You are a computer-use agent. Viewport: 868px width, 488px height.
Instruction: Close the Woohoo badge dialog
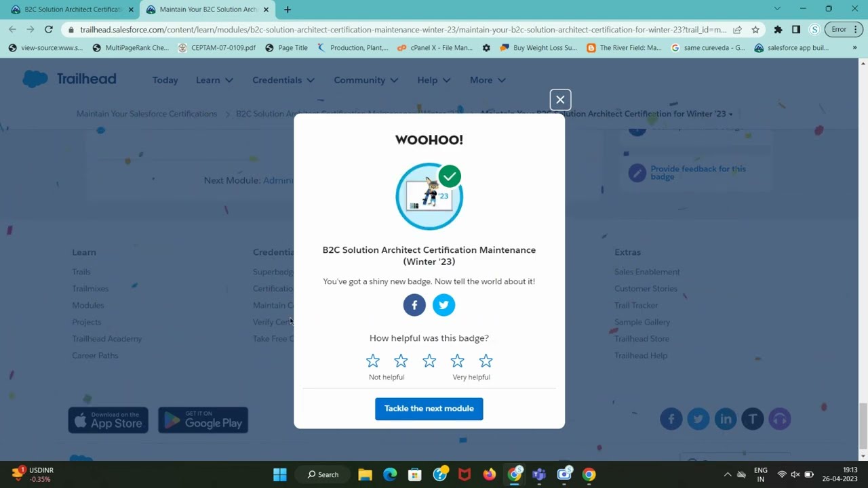click(560, 100)
